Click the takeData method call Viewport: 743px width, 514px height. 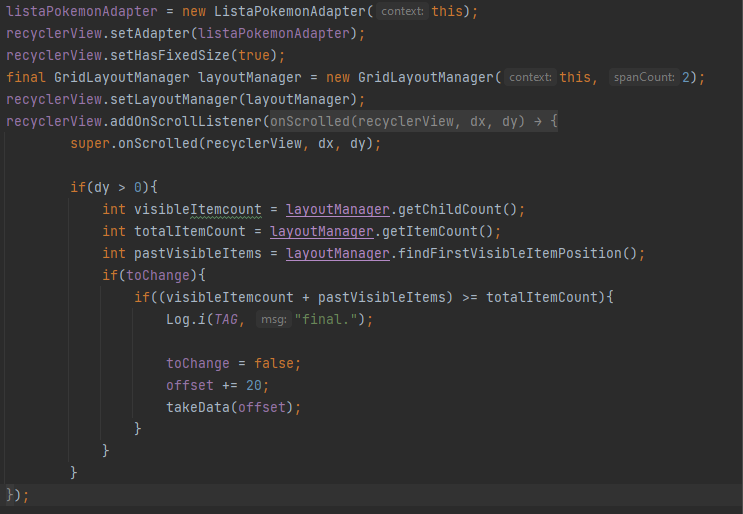(198, 407)
